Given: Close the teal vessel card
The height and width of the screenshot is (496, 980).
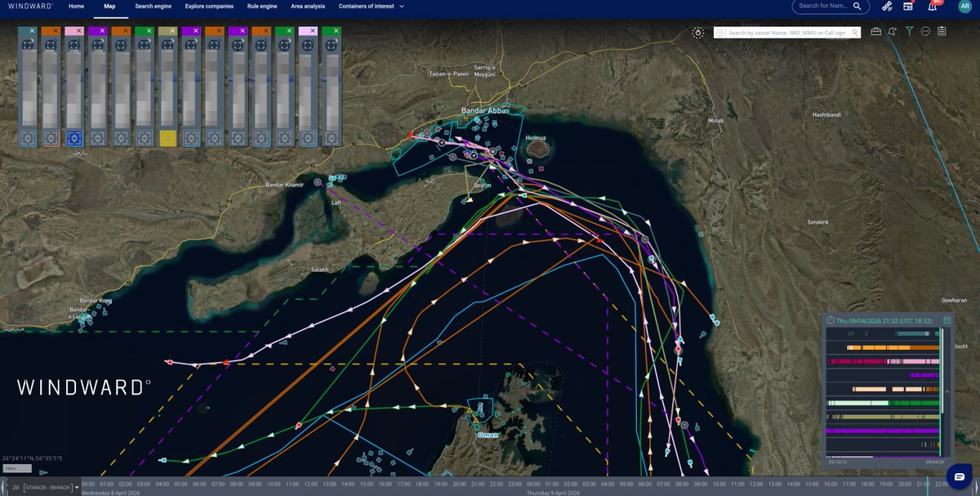Looking at the screenshot, I should click(32, 30).
